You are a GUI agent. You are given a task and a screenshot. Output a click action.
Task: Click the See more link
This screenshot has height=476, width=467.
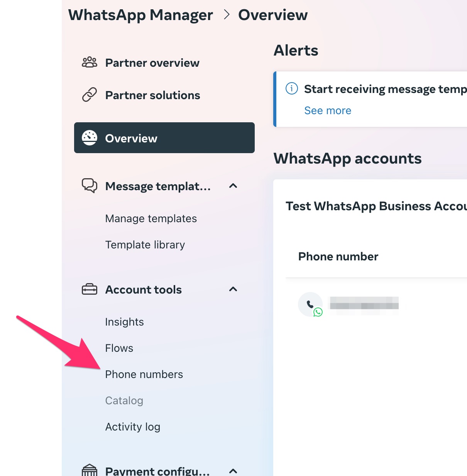tap(328, 110)
